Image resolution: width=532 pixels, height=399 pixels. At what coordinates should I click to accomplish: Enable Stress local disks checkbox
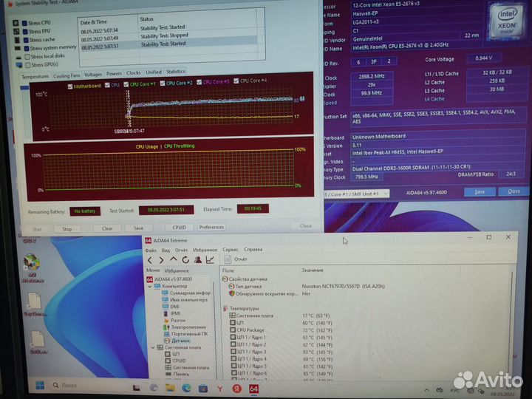tap(27, 57)
